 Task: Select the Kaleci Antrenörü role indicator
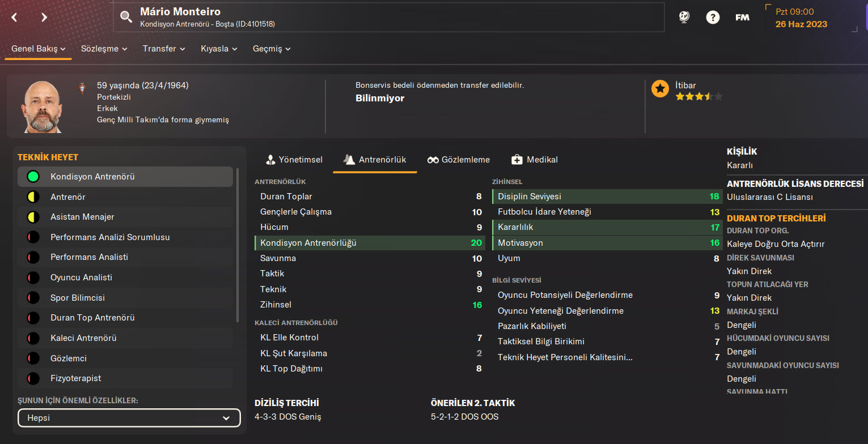click(x=33, y=338)
